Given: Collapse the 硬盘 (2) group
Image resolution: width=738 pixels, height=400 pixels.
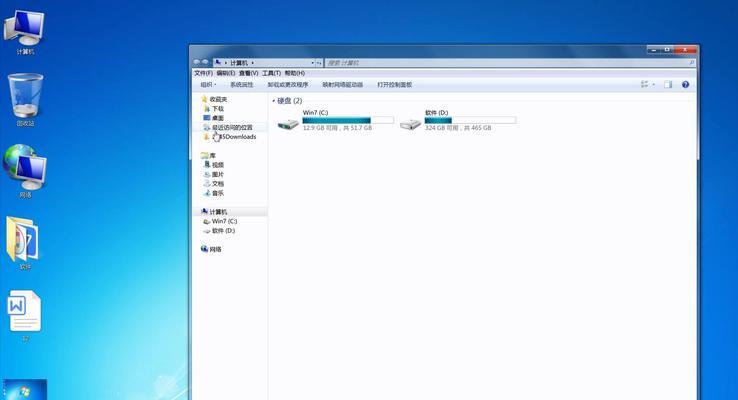Looking at the screenshot, I should (273, 101).
